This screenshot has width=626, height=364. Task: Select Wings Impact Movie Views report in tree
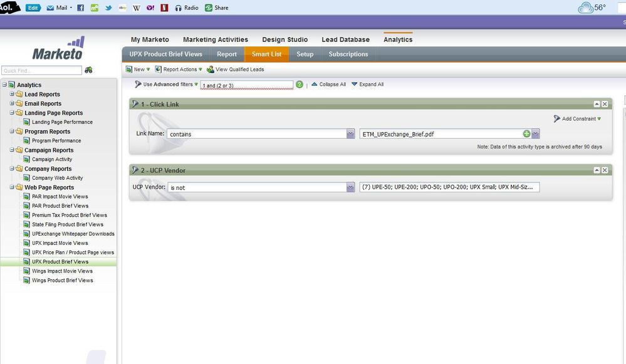(62, 271)
